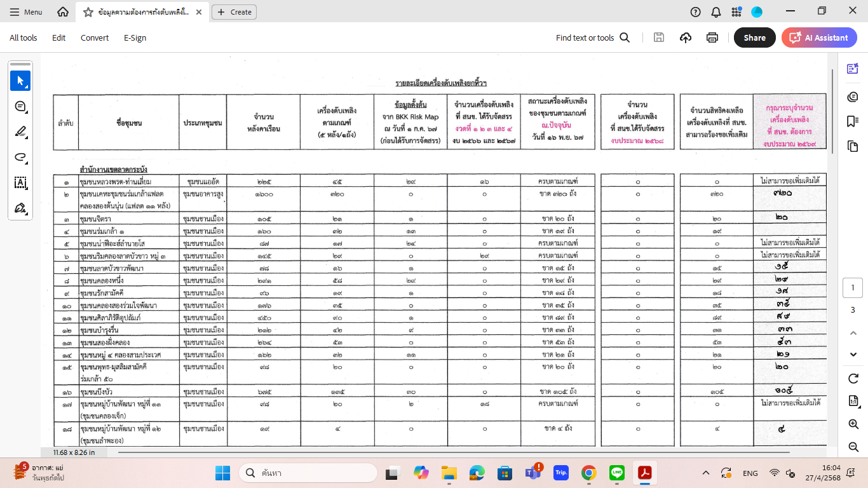Click the Create new tab button

(235, 12)
